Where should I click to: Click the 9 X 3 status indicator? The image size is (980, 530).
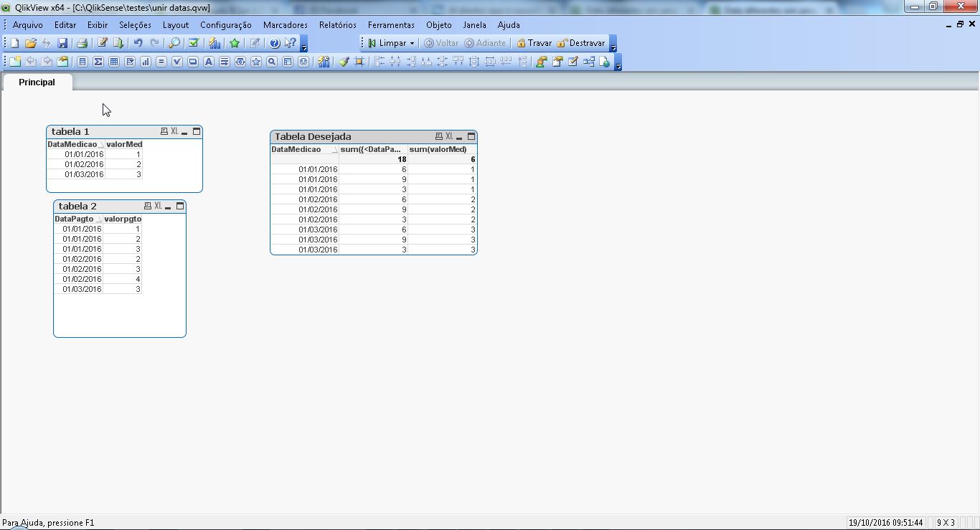pos(946,523)
